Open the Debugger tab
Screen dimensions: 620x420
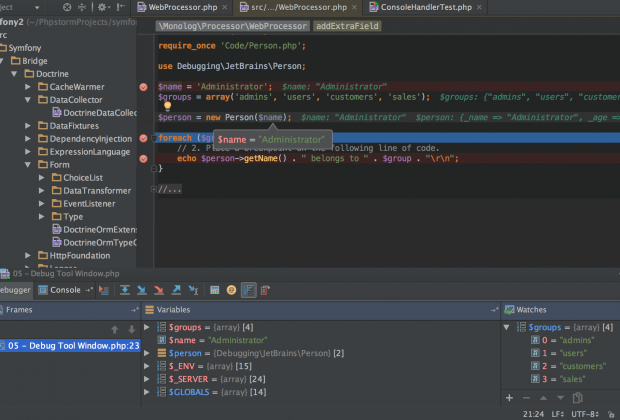(x=15, y=290)
